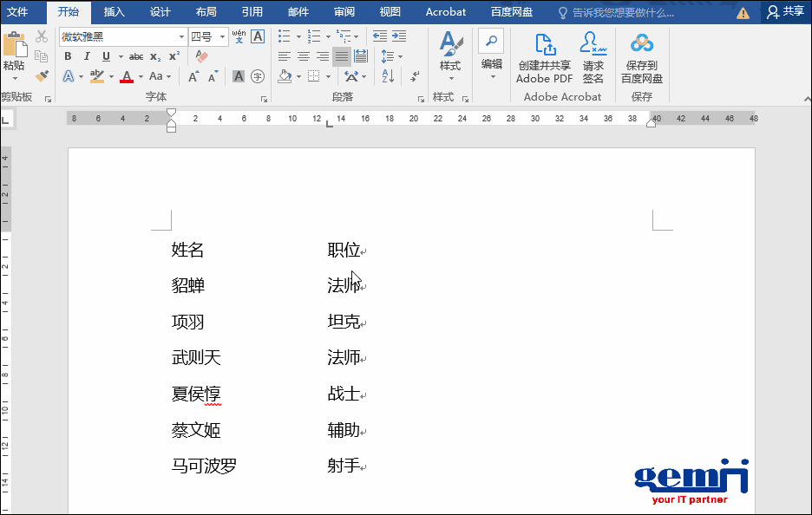Click the 粘贴 paste button

[x=14, y=54]
